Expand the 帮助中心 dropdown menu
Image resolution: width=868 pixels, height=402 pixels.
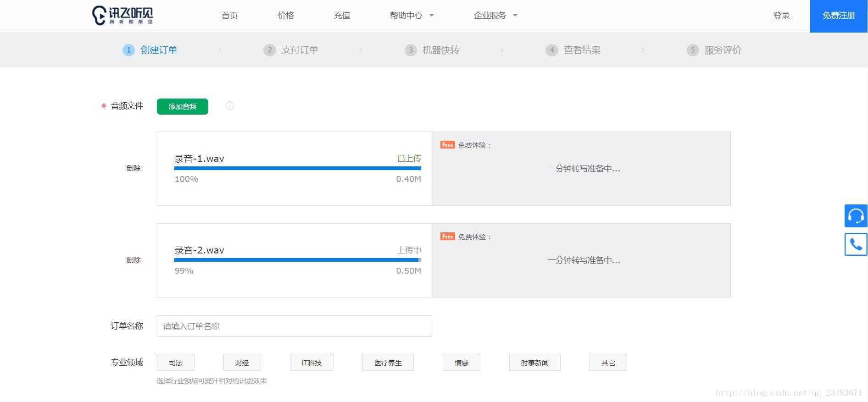pyautogui.click(x=412, y=16)
